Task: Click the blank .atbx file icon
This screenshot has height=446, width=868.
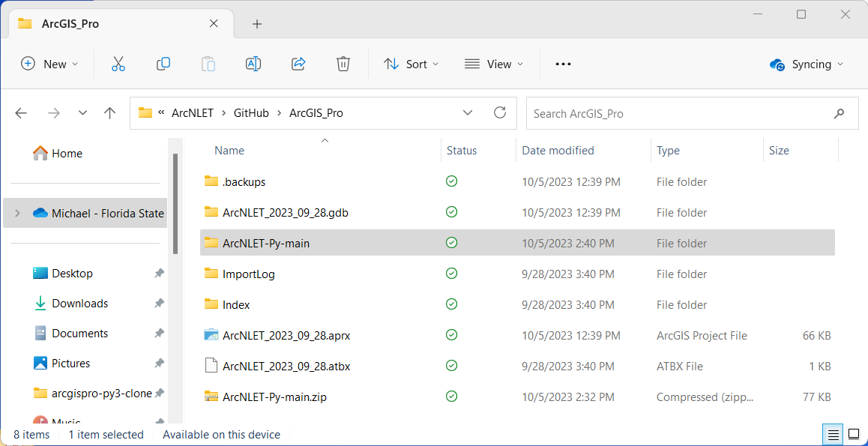Action: 211,365
